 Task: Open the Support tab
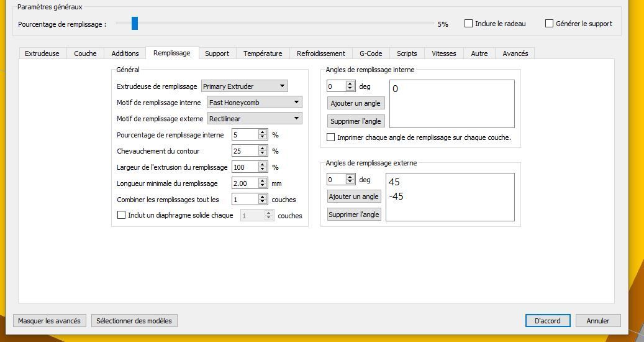[217, 53]
